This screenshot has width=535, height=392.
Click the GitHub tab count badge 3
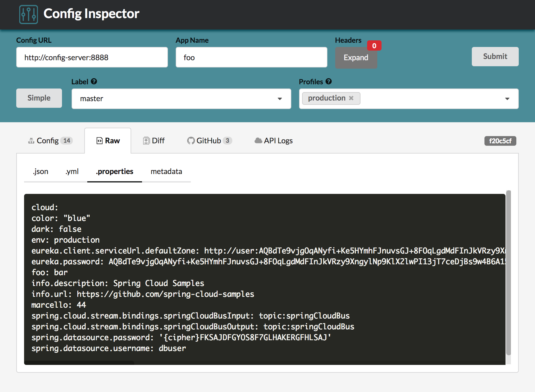pos(227,141)
